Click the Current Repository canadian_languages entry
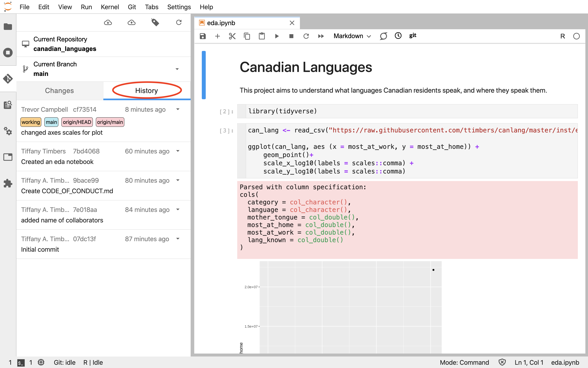588x368 pixels. (x=104, y=44)
